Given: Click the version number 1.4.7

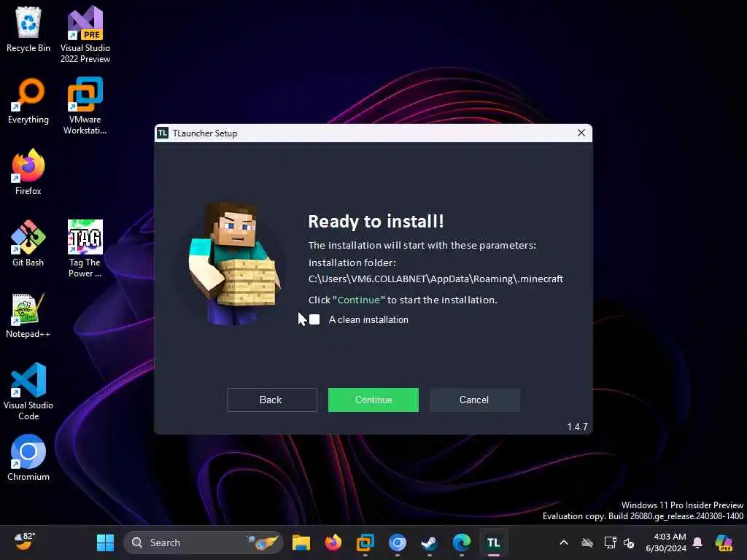Looking at the screenshot, I should (x=578, y=427).
